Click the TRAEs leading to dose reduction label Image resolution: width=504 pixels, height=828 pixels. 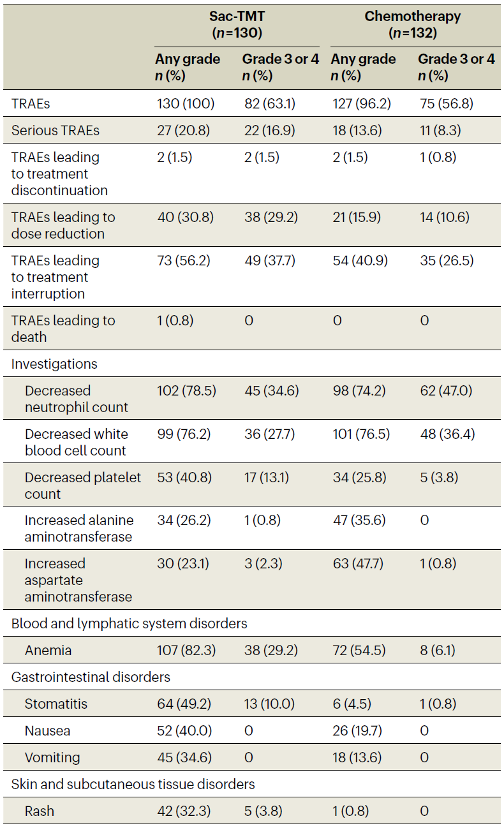pos(63,225)
